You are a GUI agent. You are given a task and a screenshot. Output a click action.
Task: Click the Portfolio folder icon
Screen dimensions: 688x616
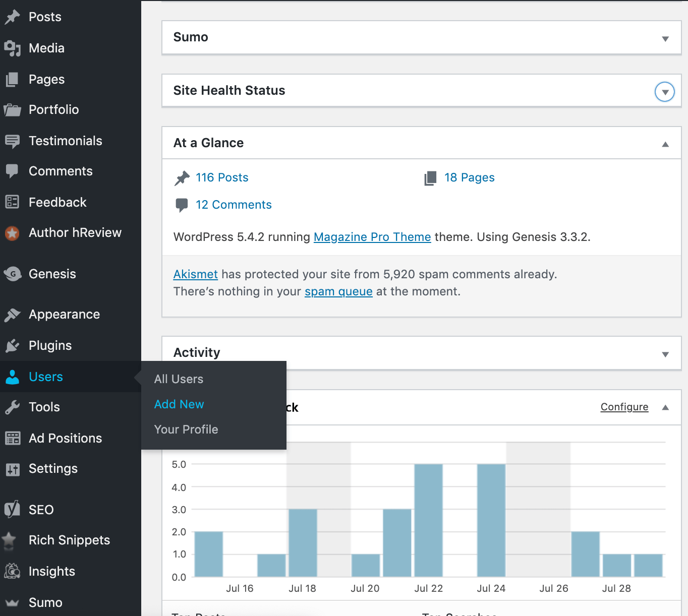pyautogui.click(x=12, y=110)
